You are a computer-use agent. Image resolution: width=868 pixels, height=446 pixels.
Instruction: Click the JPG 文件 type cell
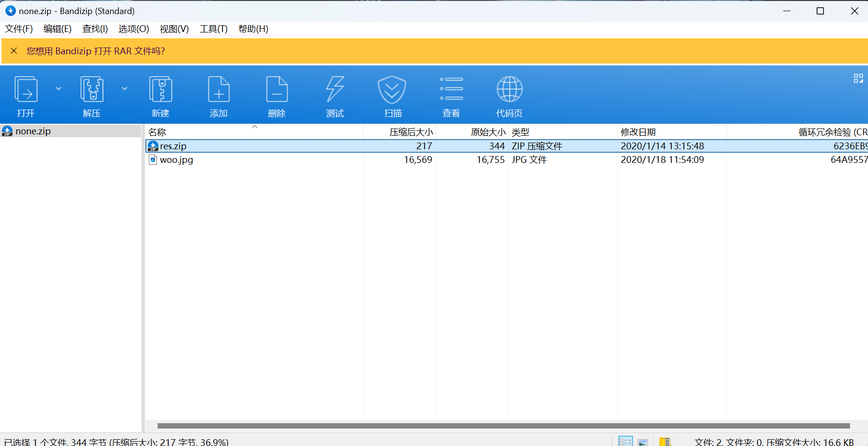coord(529,159)
